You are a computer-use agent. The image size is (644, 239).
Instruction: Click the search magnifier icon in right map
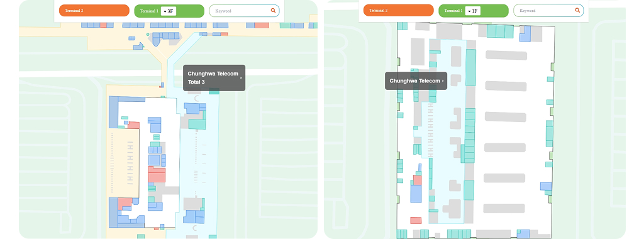click(577, 11)
